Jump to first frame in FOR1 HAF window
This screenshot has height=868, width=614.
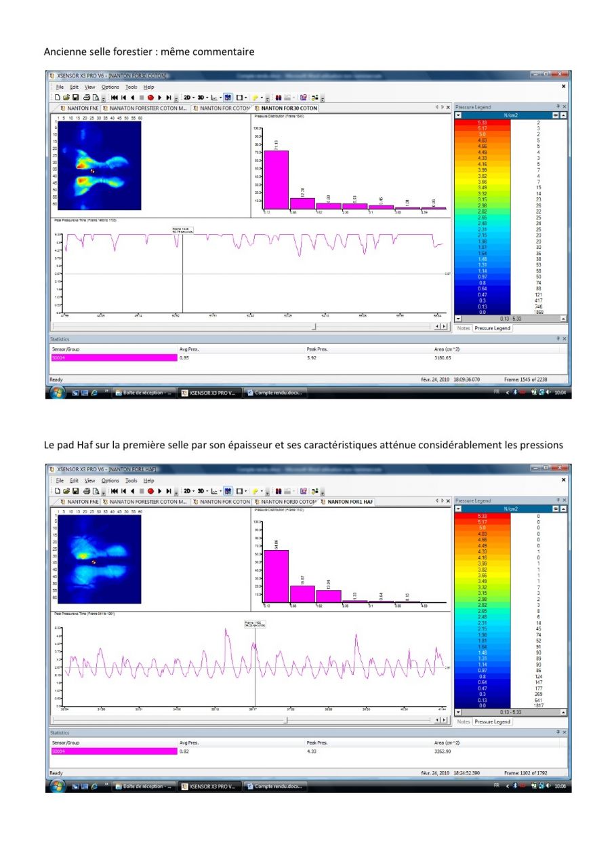point(114,491)
